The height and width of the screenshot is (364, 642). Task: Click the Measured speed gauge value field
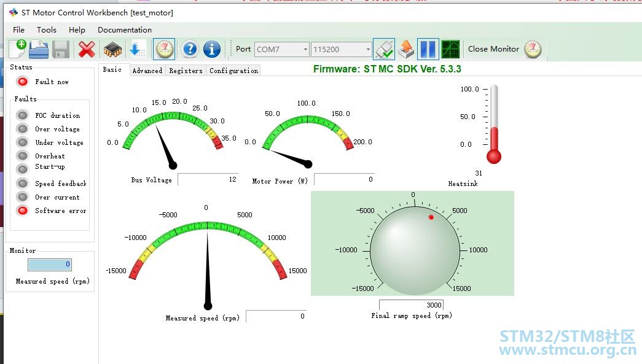pyautogui.click(x=276, y=316)
